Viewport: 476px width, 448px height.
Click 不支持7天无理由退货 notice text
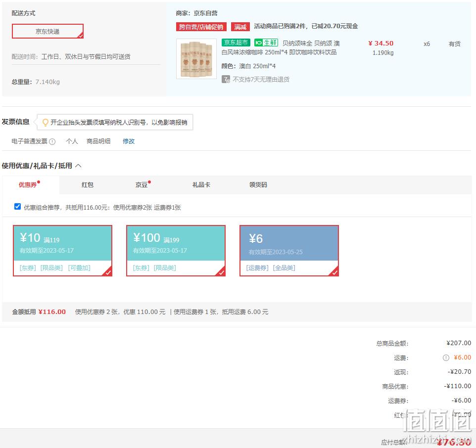[x=261, y=80]
